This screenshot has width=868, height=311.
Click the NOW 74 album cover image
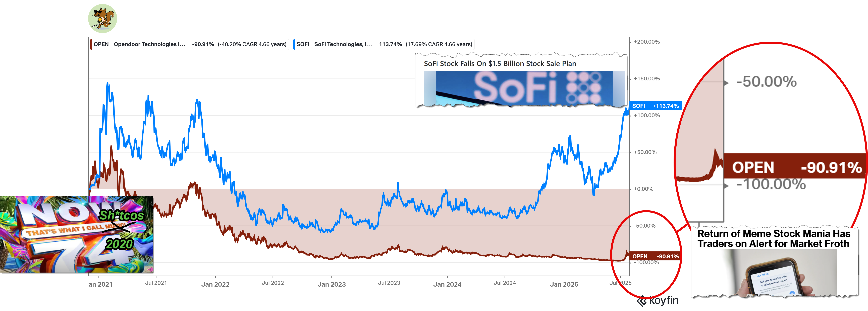77,235
